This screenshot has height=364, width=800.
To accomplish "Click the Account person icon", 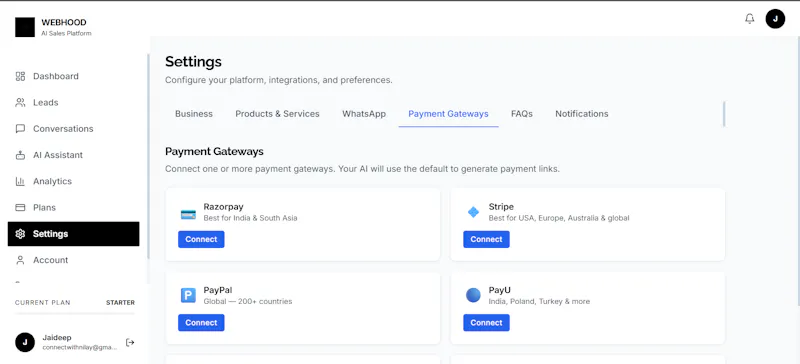I will [x=20, y=260].
